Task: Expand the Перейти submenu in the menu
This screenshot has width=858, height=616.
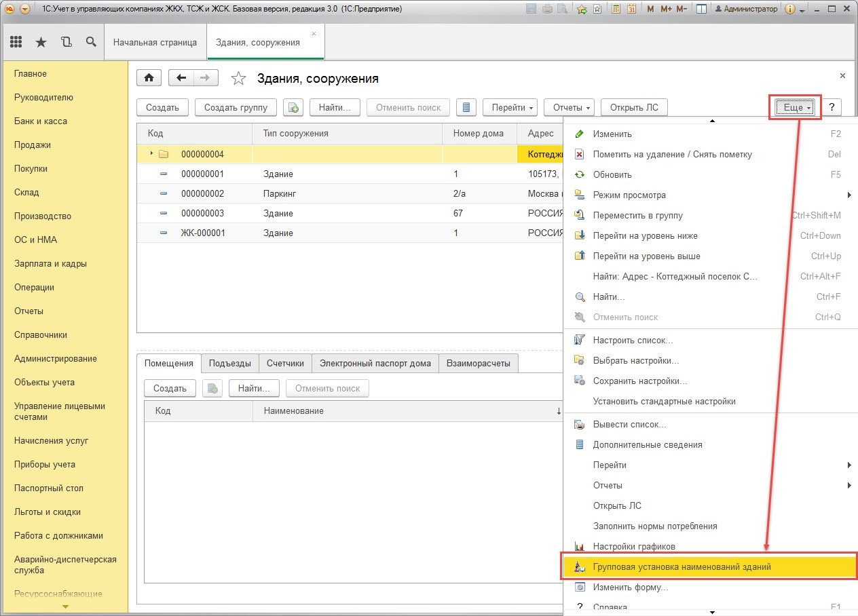Action: pyautogui.click(x=849, y=465)
